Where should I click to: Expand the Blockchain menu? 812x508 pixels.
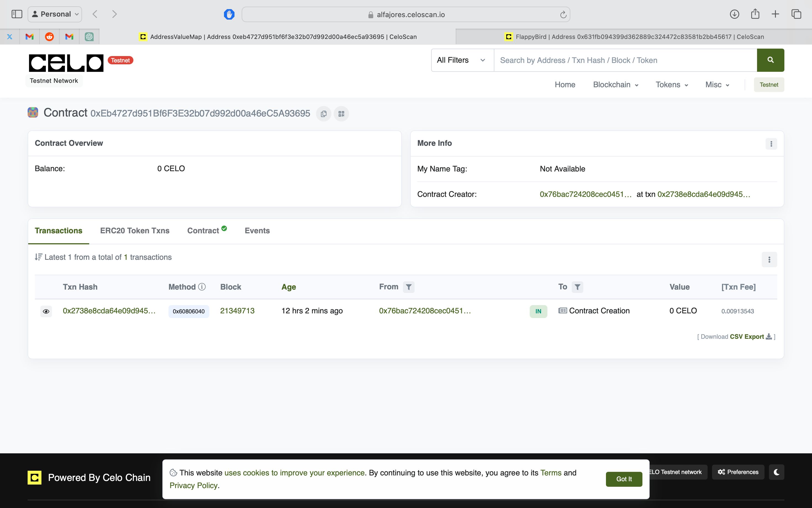(x=615, y=85)
